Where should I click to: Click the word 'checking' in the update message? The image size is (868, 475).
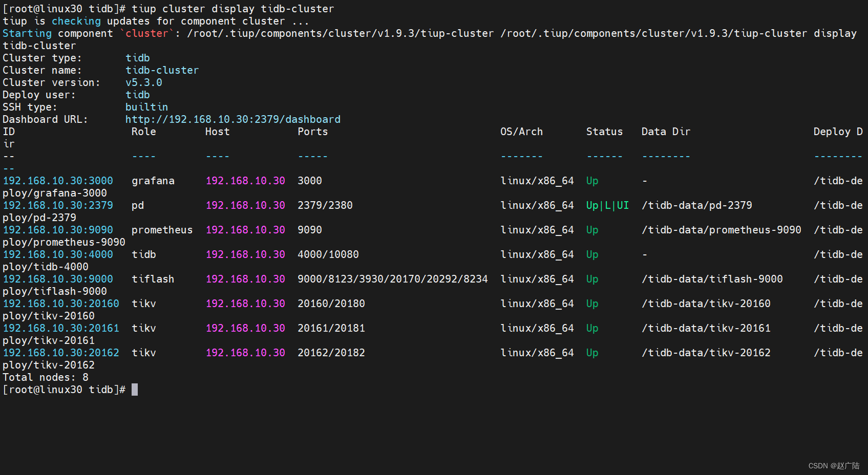pos(76,21)
